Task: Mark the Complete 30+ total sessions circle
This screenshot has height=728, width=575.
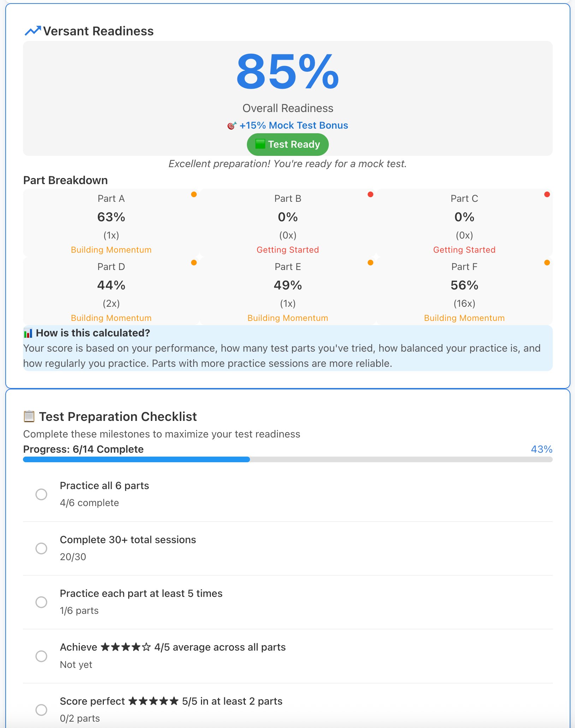Action: pyautogui.click(x=41, y=549)
